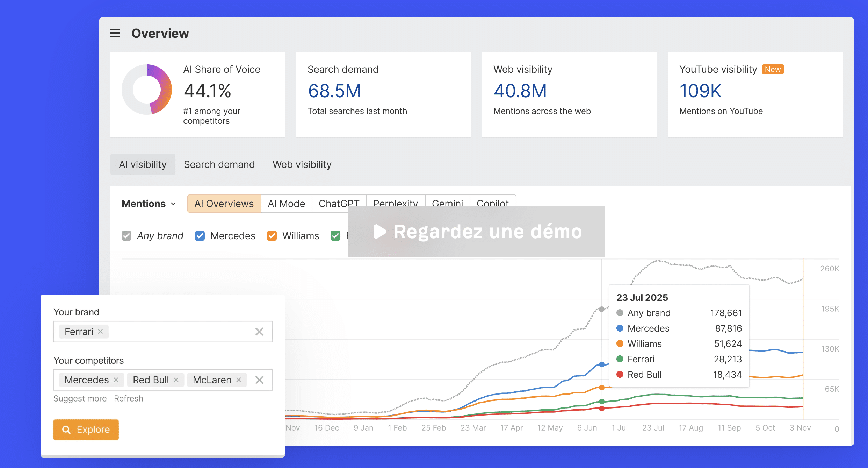Select the ChatGPT mentions tab
The height and width of the screenshot is (468, 868).
(339, 203)
